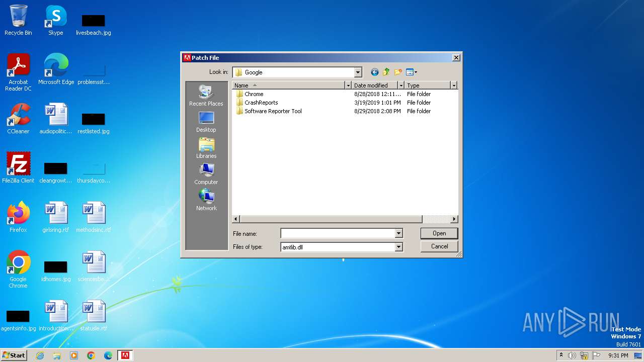
Task: Select Libraries in the places sidebar
Action: point(206,148)
